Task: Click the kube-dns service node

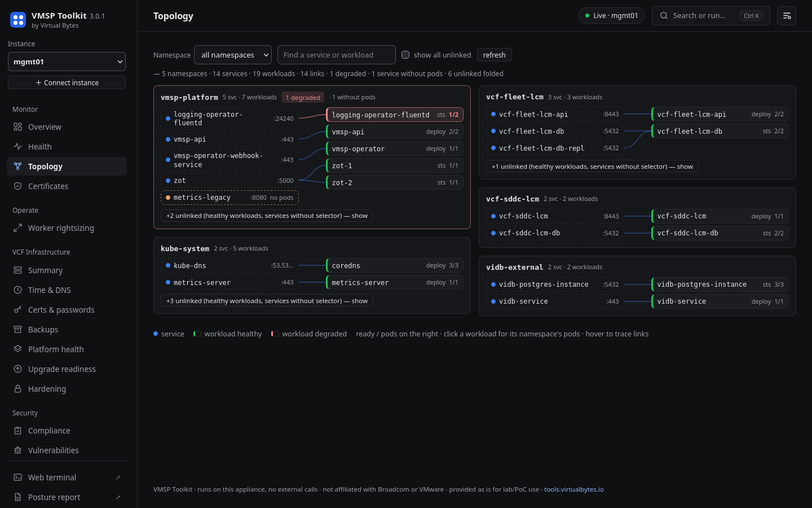Action: (x=230, y=265)
